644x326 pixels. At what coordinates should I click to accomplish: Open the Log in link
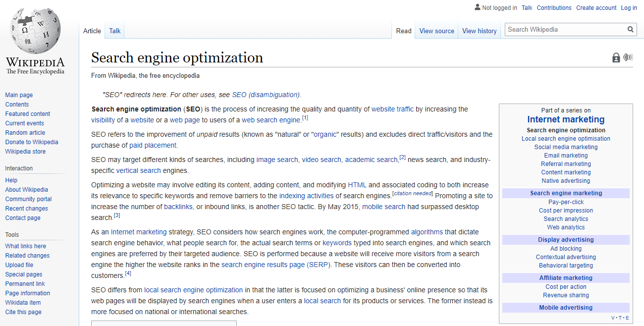click(x=629, y=7)
